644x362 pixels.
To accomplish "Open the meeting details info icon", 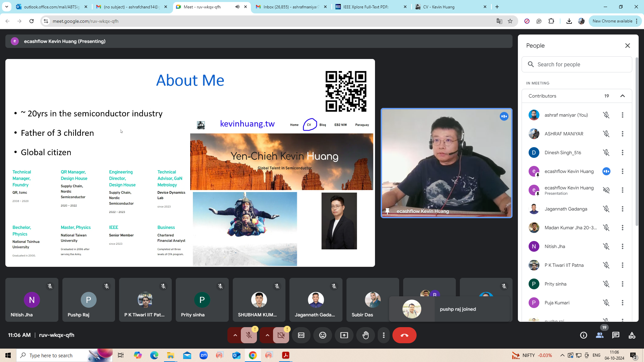I will (x=583, y=335).
